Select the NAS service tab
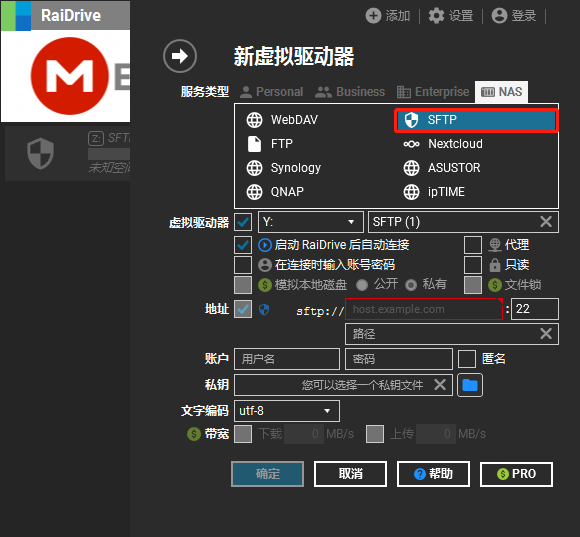 coord(502,92)
